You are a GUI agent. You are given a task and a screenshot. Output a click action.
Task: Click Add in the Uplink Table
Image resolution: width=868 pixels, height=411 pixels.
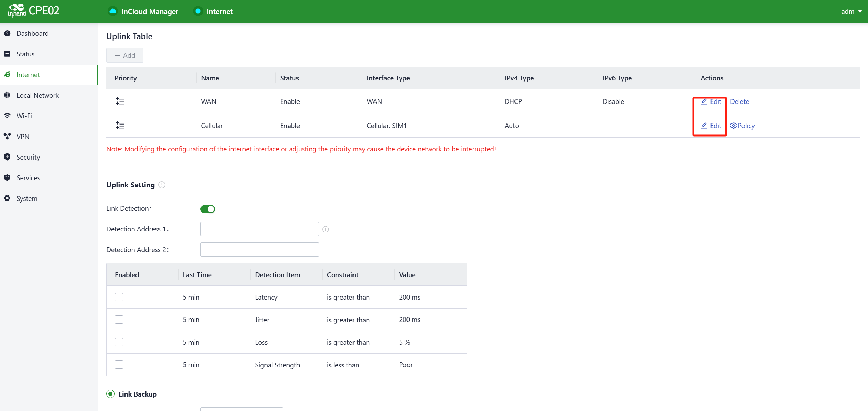[125, 55]
